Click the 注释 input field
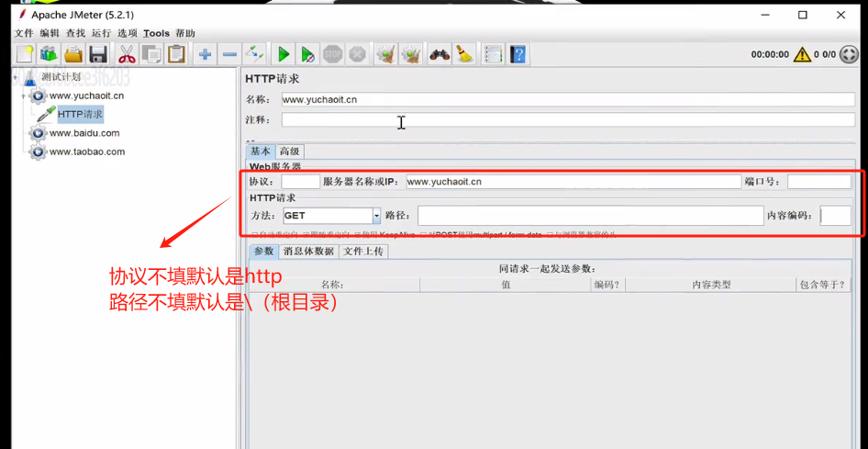 click(568, 119)
